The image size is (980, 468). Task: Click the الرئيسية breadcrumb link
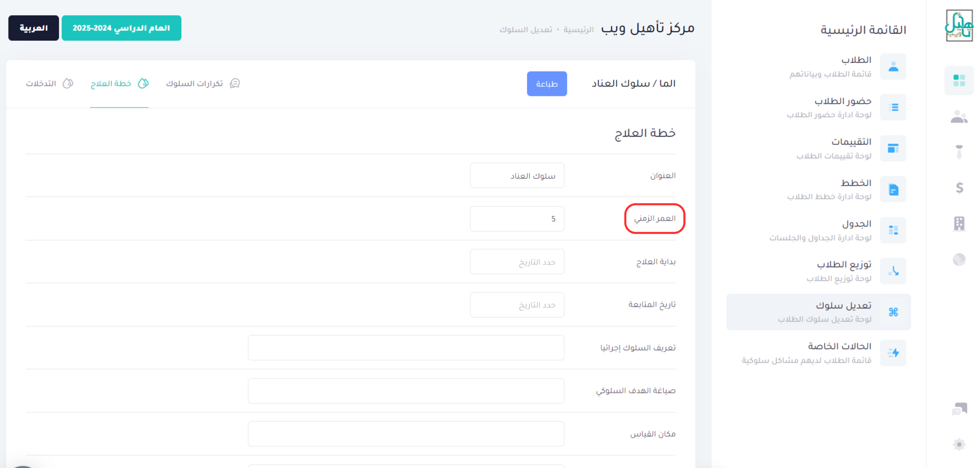point(578,29)
